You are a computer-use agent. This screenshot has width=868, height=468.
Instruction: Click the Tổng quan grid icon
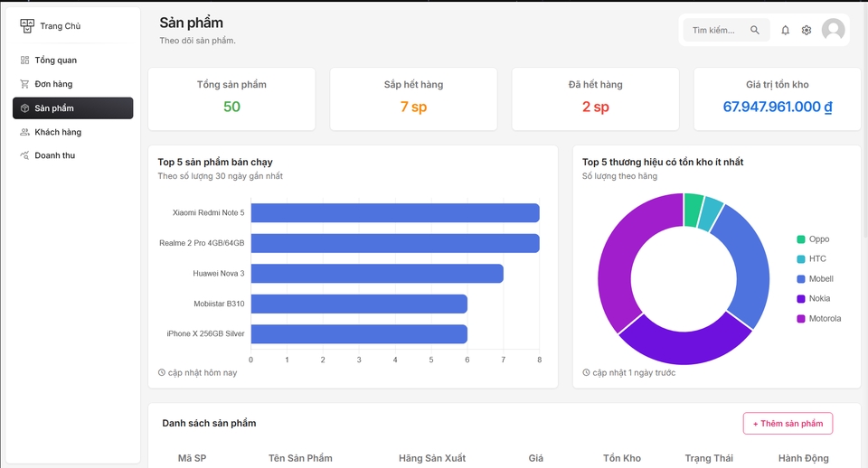25,61
